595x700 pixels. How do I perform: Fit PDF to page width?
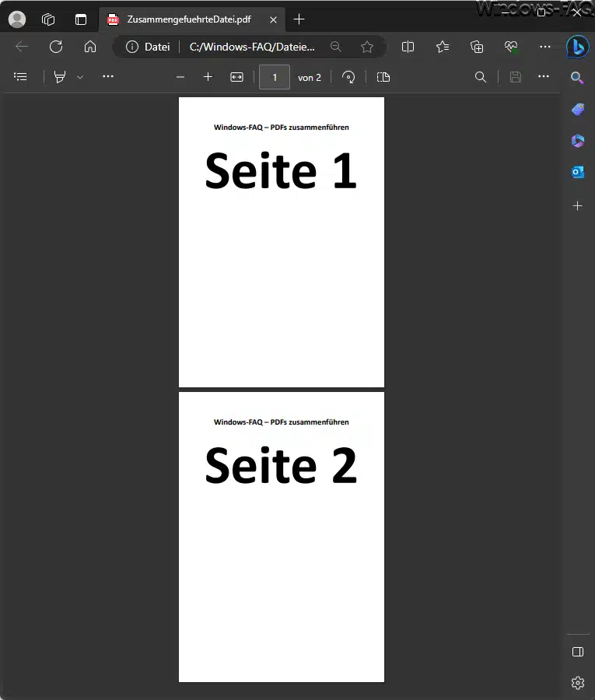click(236, 77)
